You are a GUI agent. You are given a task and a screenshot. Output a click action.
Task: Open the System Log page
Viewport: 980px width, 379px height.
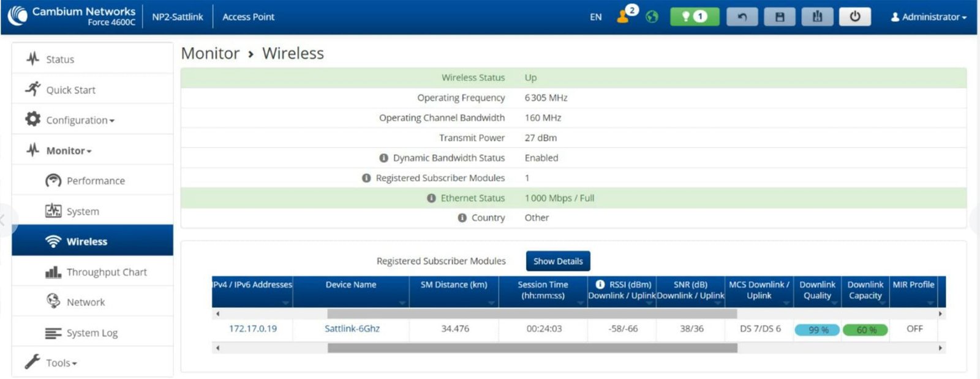(x=92, y=333)
